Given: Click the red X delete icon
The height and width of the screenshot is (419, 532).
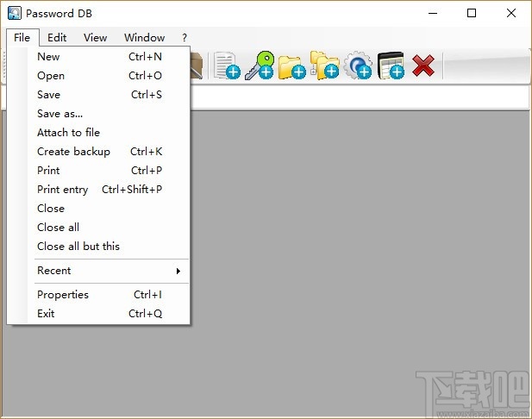Looking at the screenshot, I should point(423,66).
